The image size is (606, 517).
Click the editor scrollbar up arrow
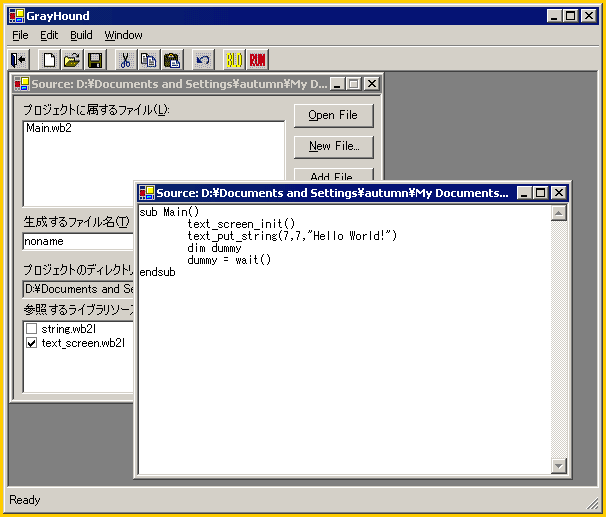[558, 213]
